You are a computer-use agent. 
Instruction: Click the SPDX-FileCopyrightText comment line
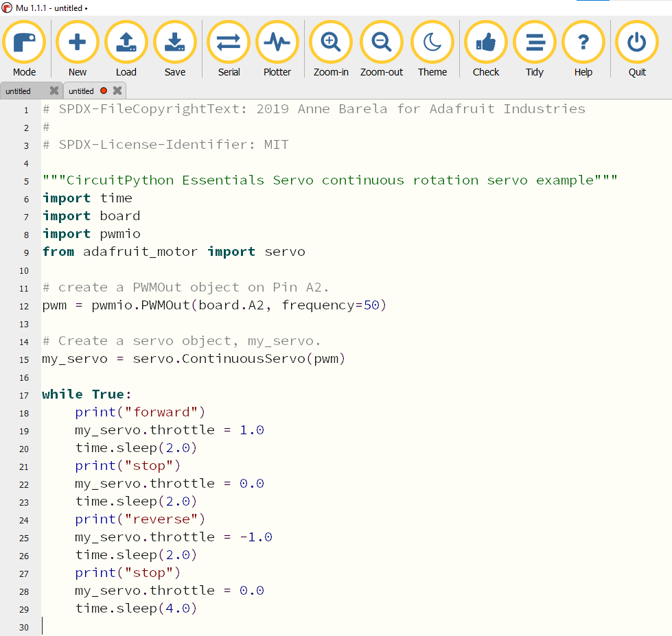tap(314, 109)
